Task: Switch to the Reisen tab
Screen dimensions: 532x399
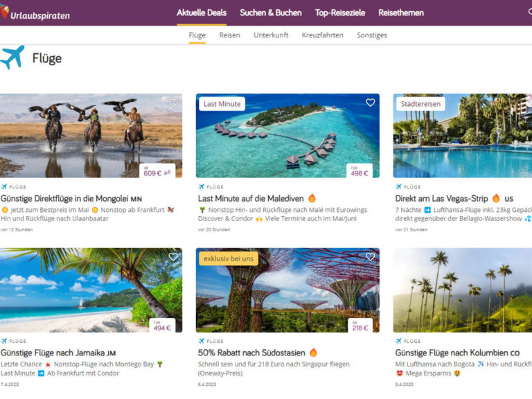Action: click(x=230, y=35)
